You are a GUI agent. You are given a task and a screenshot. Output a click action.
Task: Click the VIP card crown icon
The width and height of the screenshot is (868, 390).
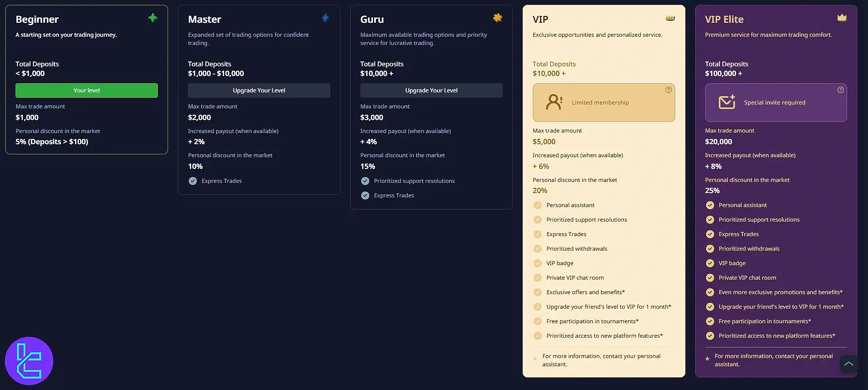(670, 18)
